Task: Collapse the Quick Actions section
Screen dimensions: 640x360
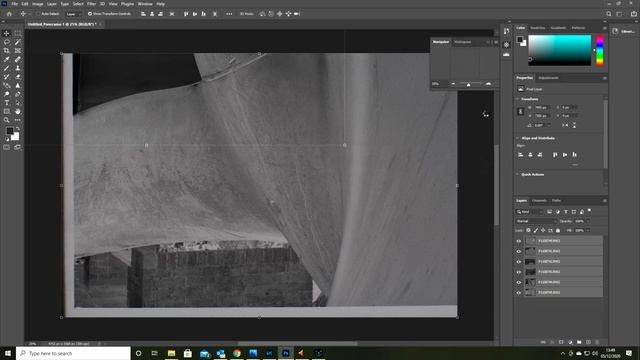Action: 518,175
